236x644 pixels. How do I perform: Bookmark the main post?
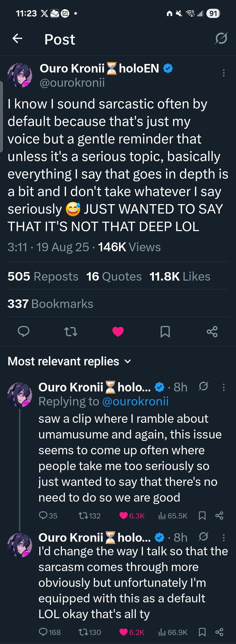[x=165, y=331]
